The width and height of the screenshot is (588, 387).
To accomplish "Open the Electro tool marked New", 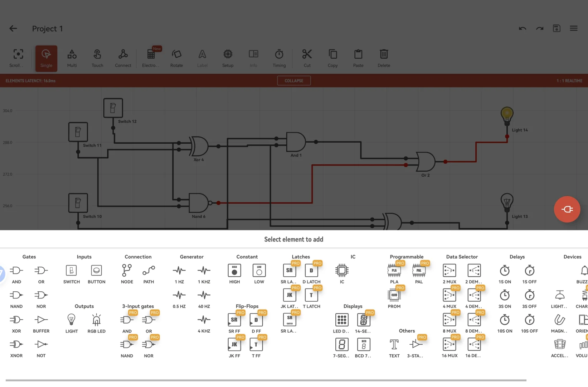I will 151,58.
